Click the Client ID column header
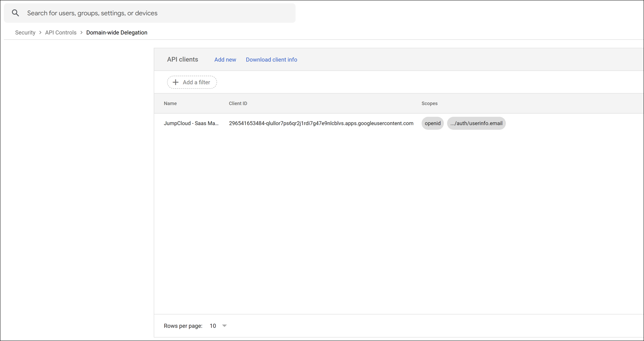The height and width of the screenshot is (341, 644). tap(238, 103)
